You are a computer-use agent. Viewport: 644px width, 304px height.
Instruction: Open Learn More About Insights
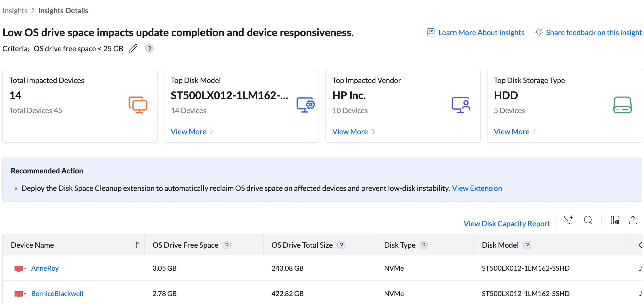tap(481, 33)
